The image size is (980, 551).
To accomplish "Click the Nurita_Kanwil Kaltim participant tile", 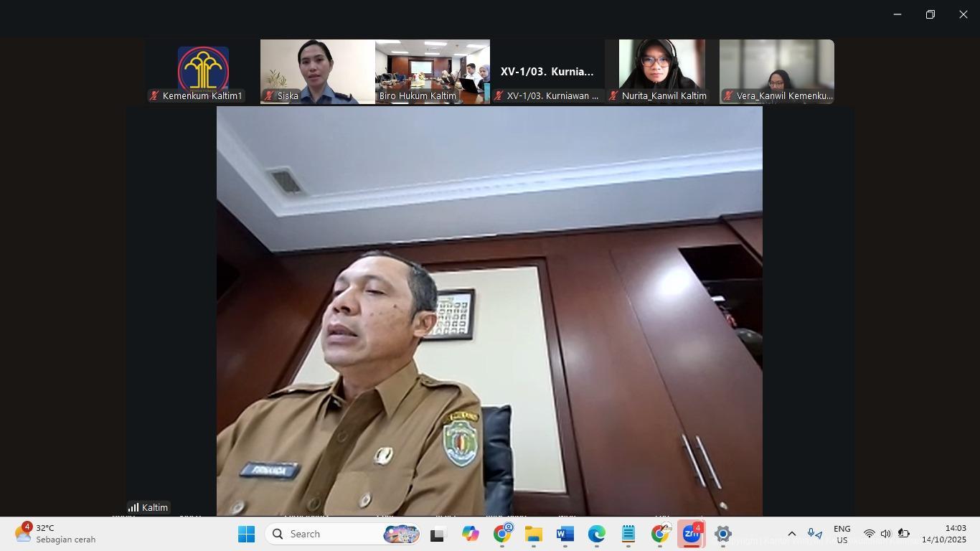I will [x=661, y=71].
